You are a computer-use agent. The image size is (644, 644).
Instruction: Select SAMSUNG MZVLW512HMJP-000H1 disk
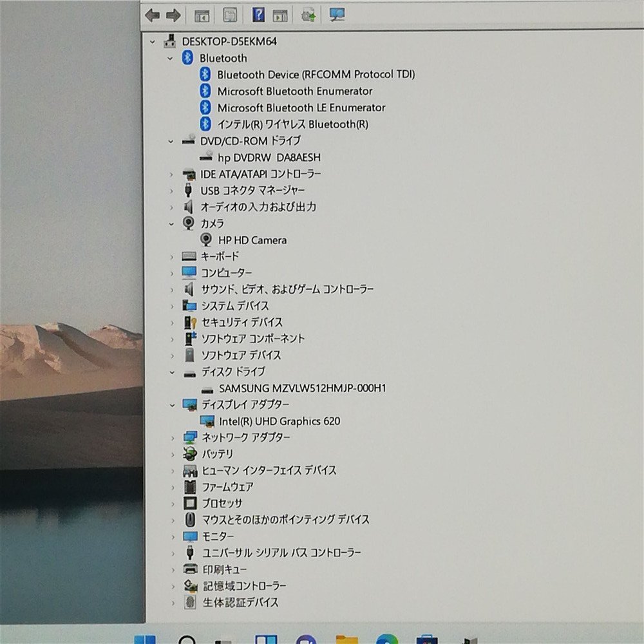click(x=302, y=388)
